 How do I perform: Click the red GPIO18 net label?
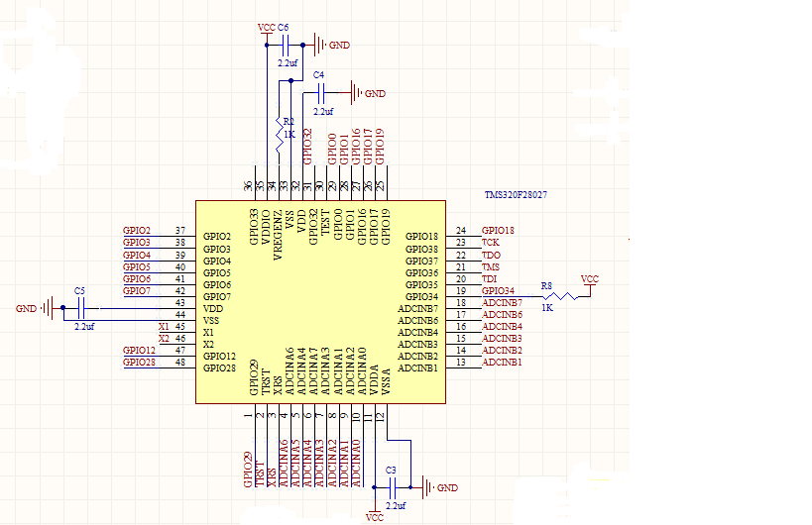(x=498, y=231)
